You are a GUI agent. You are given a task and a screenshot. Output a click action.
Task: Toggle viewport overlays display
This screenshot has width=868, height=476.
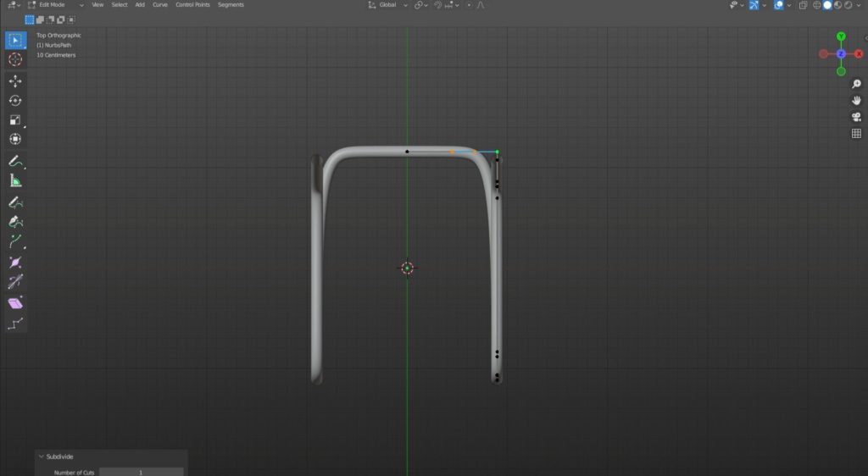[x=778, y=5]
